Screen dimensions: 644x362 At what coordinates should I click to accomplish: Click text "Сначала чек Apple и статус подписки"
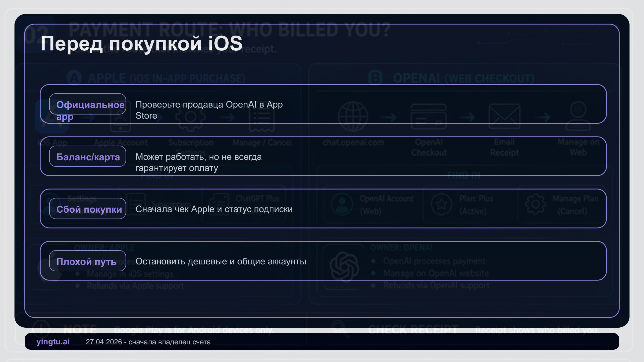pyautogui.click(x=214, y=209)
